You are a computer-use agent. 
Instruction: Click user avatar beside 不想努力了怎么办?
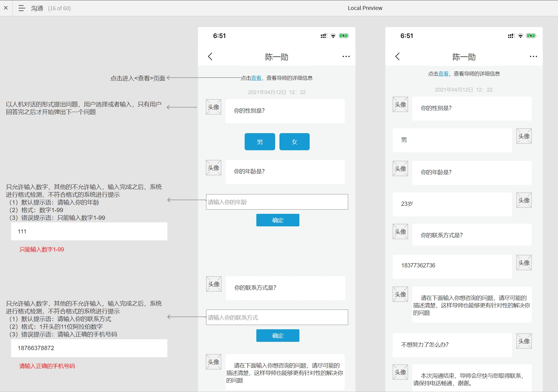tap(524, 341)
